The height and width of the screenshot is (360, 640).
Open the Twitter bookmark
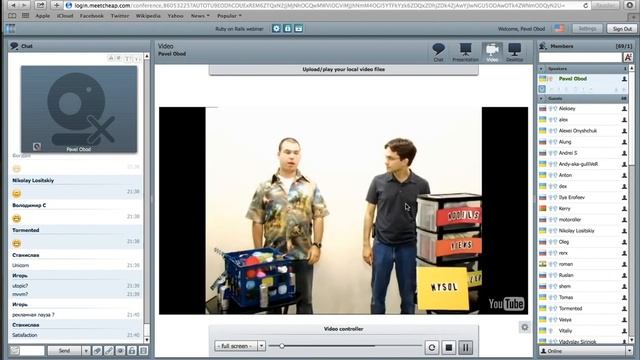(x=120, y=16)
